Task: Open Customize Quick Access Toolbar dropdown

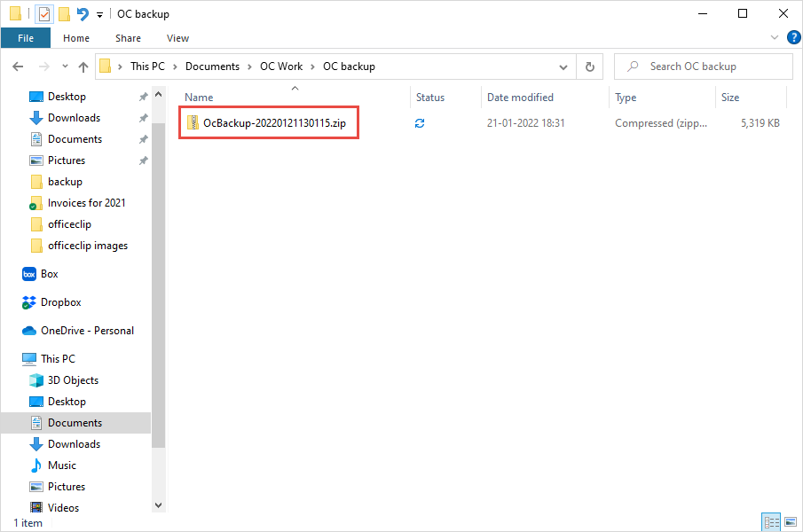Action: pos(100,15)
